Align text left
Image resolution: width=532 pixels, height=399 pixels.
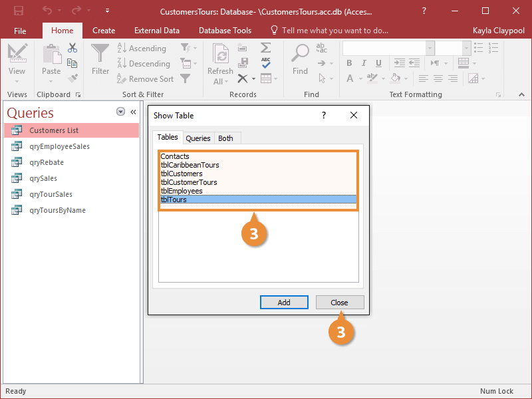click(x=423, y=78)
